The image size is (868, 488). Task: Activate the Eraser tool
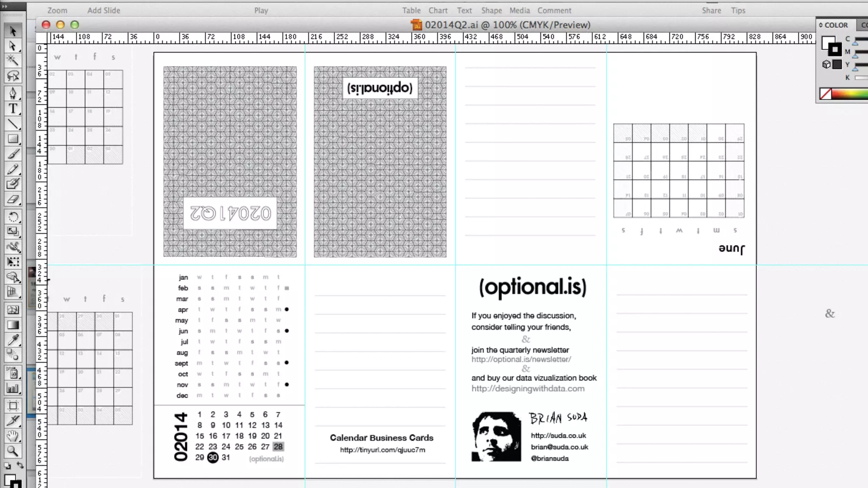click(13, 199)
